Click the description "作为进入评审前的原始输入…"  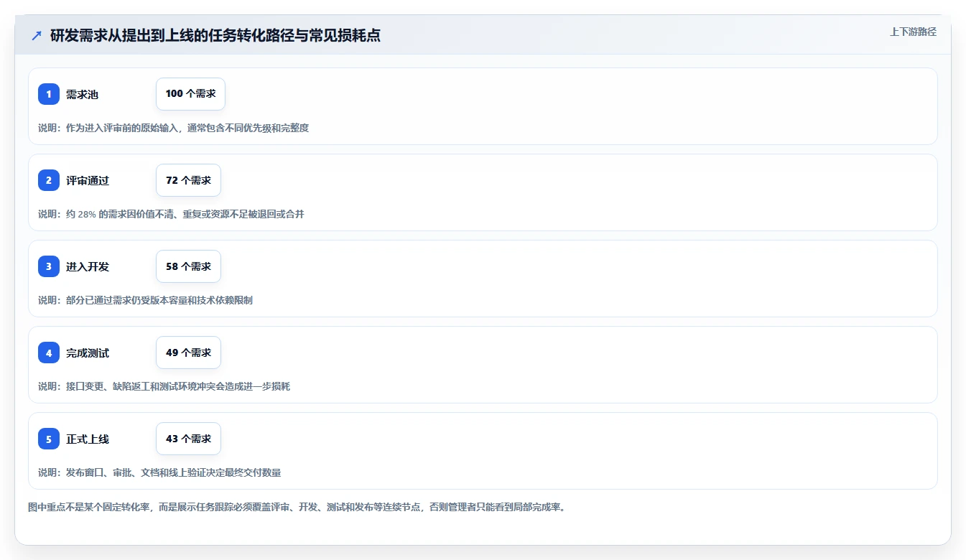[x=173, y=128]
